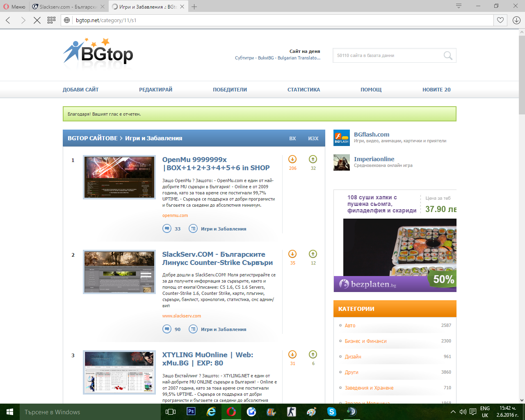525x420 pixels.
Task: Click the Opera Меню button
Action: [x=14, y=7]
